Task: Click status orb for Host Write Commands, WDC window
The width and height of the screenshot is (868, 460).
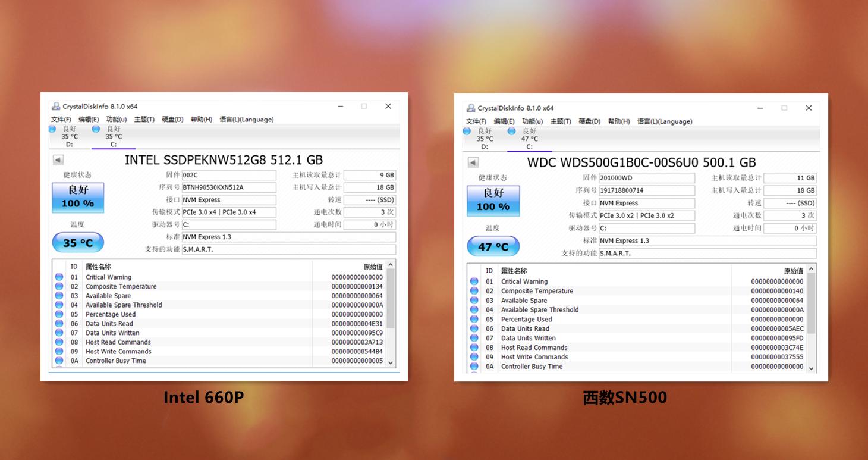Action: click(x=474, y=357)
